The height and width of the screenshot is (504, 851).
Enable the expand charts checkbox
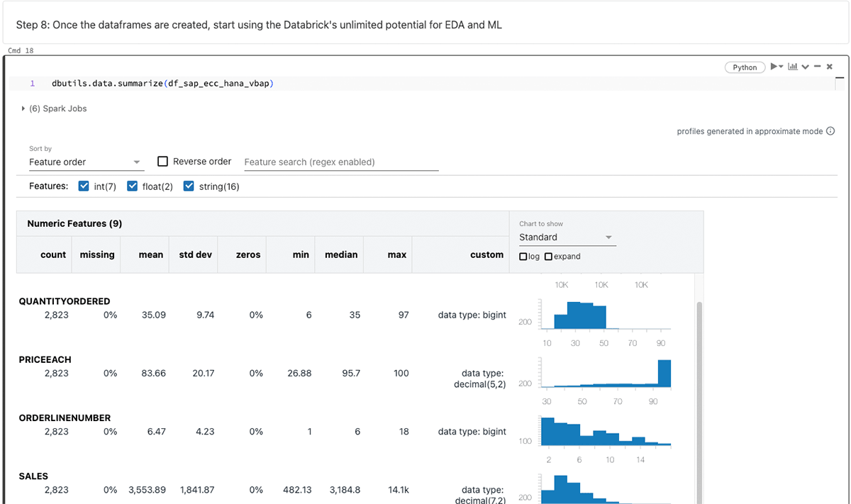(x=548, y=257)
